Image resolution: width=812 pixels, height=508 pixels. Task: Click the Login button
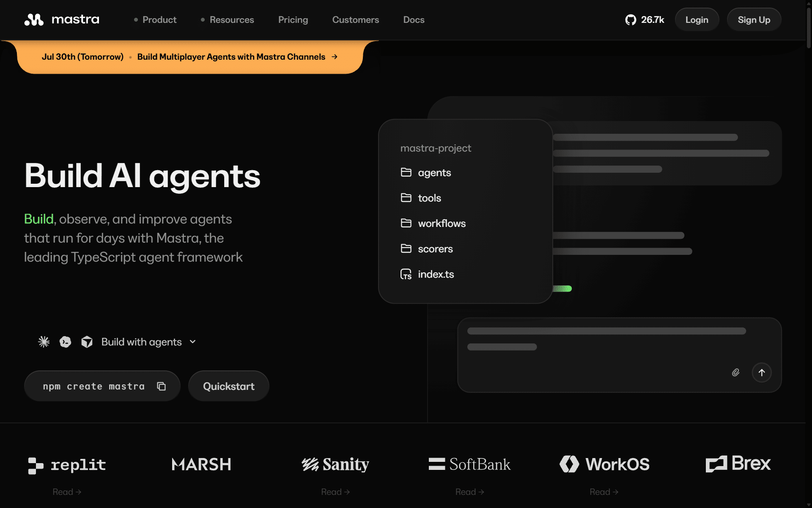(697, 19)
